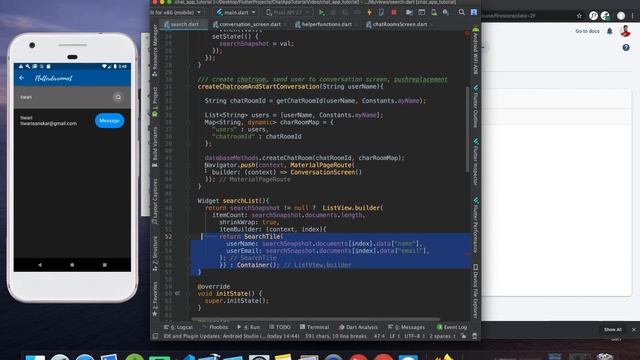Click the editor vertical scrollbar
Viewport: 640px width, 360px height.
pos(468,129)
